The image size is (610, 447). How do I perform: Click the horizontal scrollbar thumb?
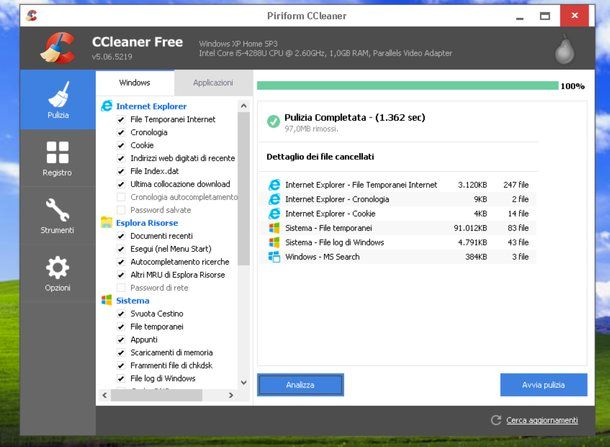tap(156, 395)
